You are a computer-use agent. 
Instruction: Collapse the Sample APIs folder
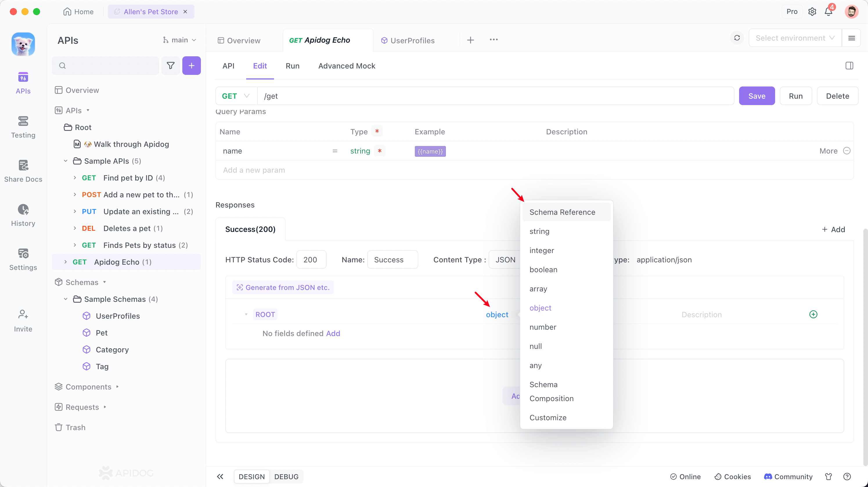[65, 161]
